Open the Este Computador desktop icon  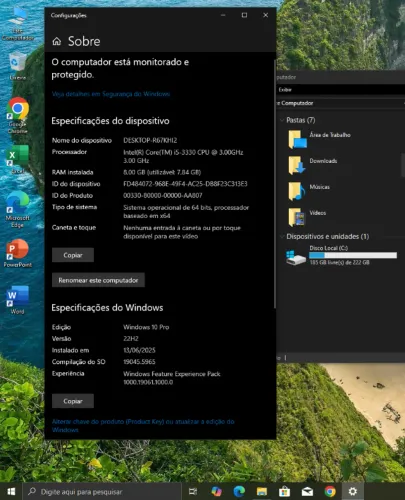tap(18, 23)
